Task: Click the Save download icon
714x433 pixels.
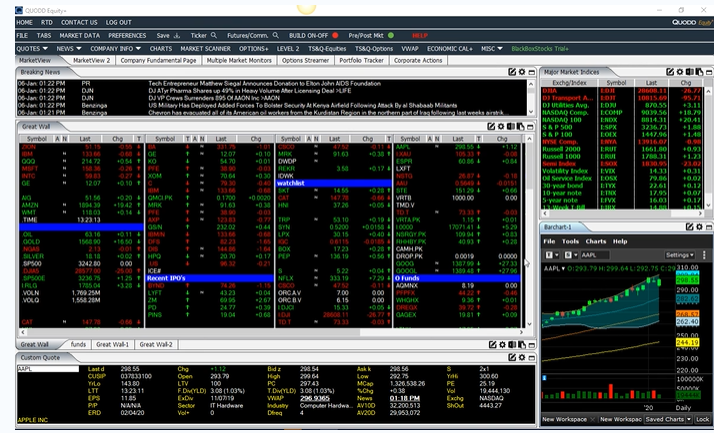Action: (x=177, y=36)
